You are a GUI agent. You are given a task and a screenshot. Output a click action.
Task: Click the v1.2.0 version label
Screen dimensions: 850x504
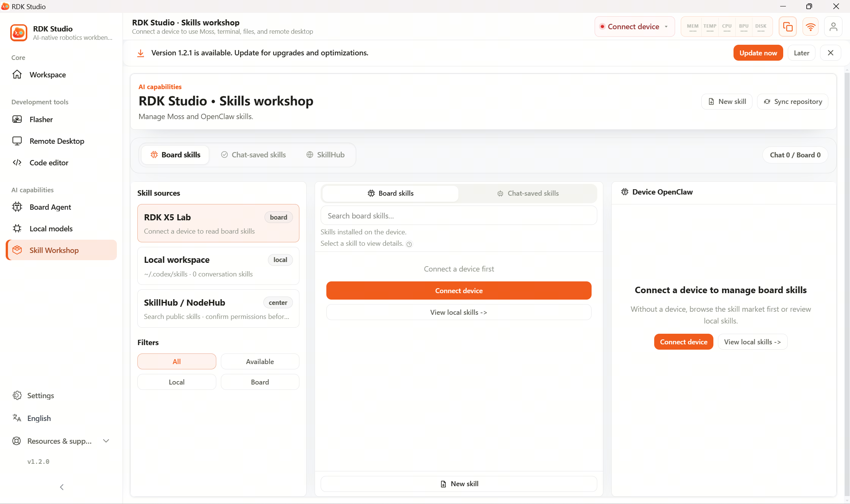click(x=38, y=462)
